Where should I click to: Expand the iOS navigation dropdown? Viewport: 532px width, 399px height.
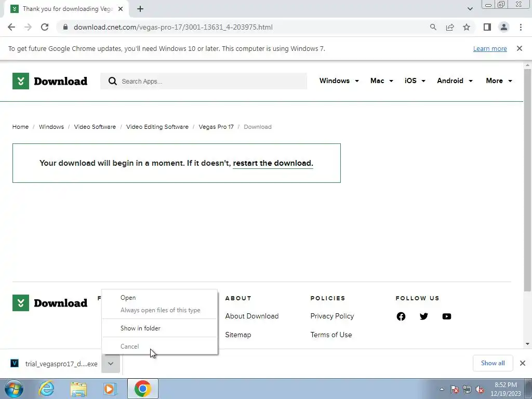(415, 81)
